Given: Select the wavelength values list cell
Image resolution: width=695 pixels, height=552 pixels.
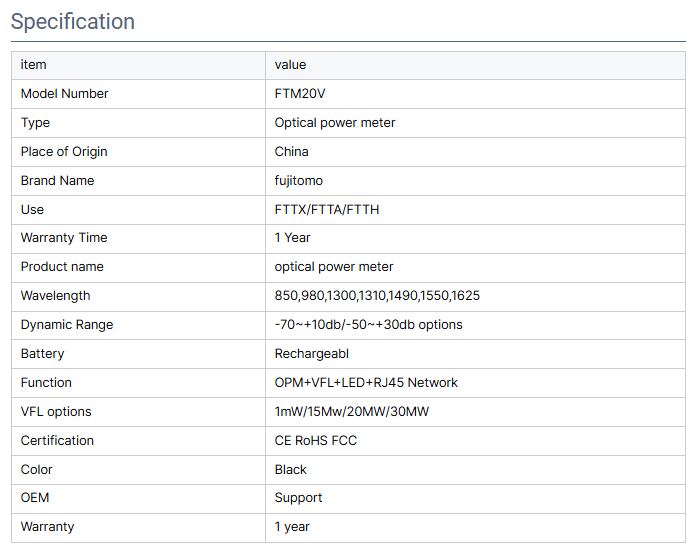Looking at the screenshot, I should (475, 296).
